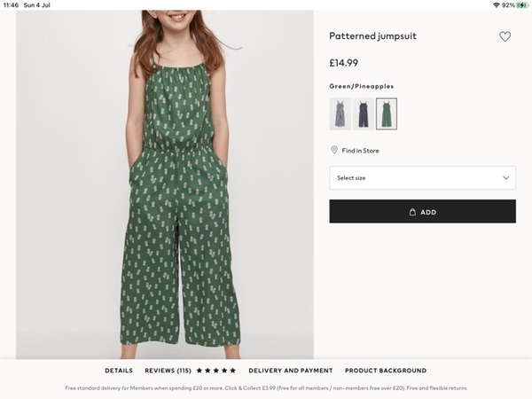
Task: Click the Patterned jumpsuit product title
Action: [x=372, y=36]
